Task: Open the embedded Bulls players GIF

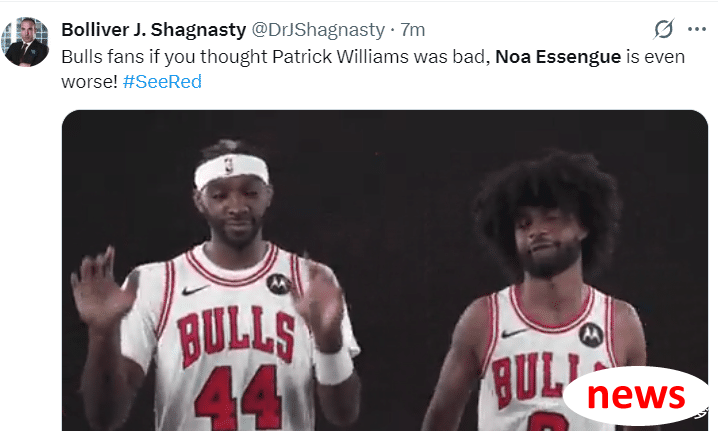Action: [385, 270]
